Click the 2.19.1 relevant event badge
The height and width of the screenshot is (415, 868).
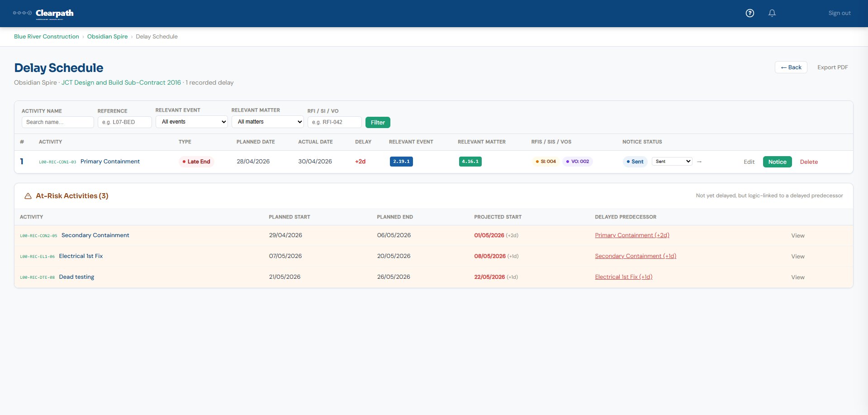[401, 162]
